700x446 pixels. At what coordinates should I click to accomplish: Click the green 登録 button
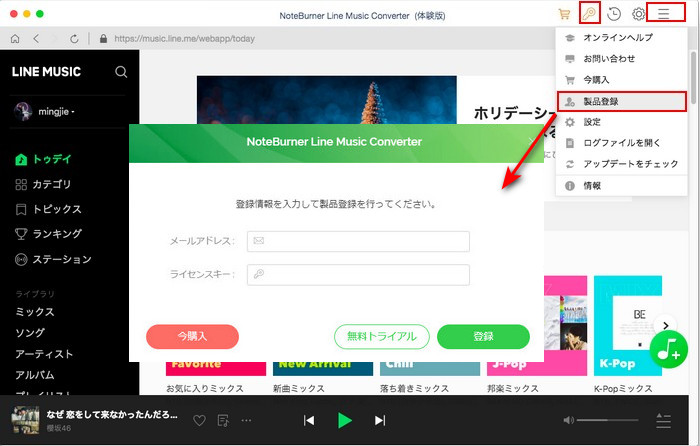click(x=483, y=337)
